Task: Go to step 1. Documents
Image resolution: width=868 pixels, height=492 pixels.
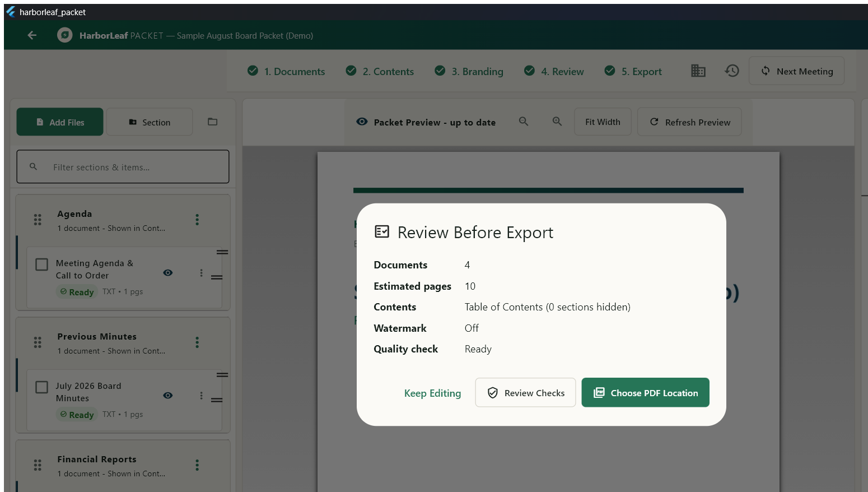Action: point(286,71)
